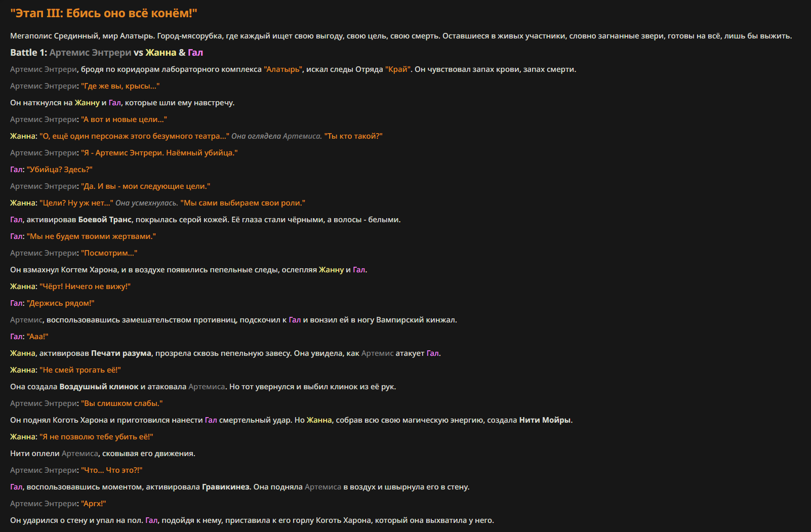Click the bold term "Печати разума"
This screenshot has width=811, height=532.
(121, 353)
